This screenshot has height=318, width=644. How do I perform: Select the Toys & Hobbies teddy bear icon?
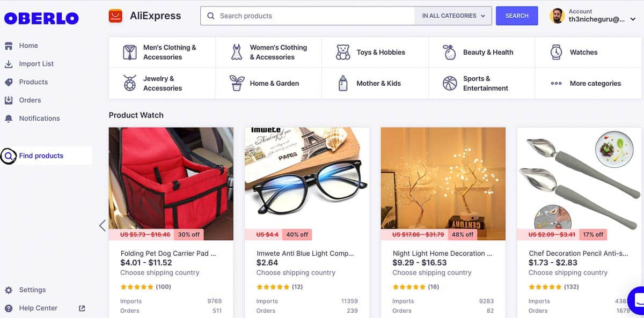coord(343,52)
